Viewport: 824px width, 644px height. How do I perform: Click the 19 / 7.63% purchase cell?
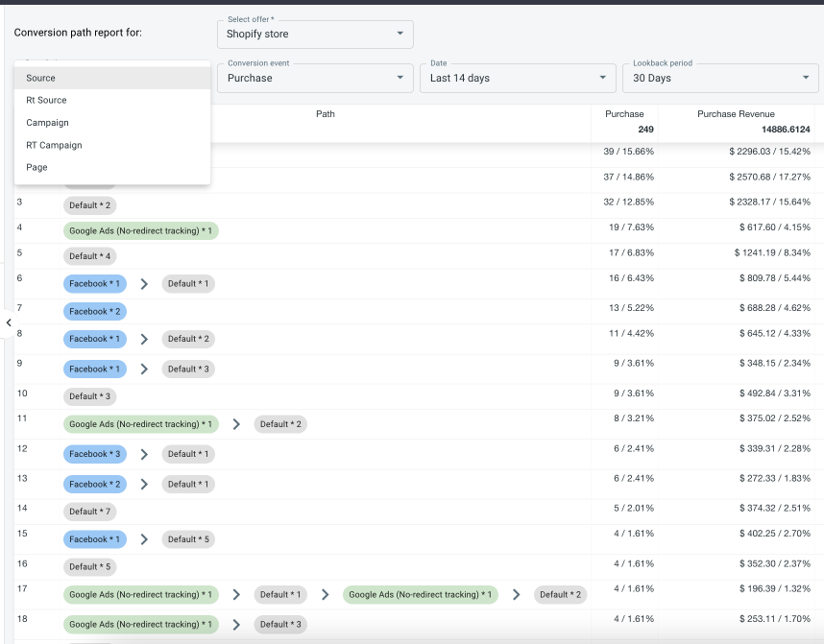pyautogui.click(x=631, y=227)
